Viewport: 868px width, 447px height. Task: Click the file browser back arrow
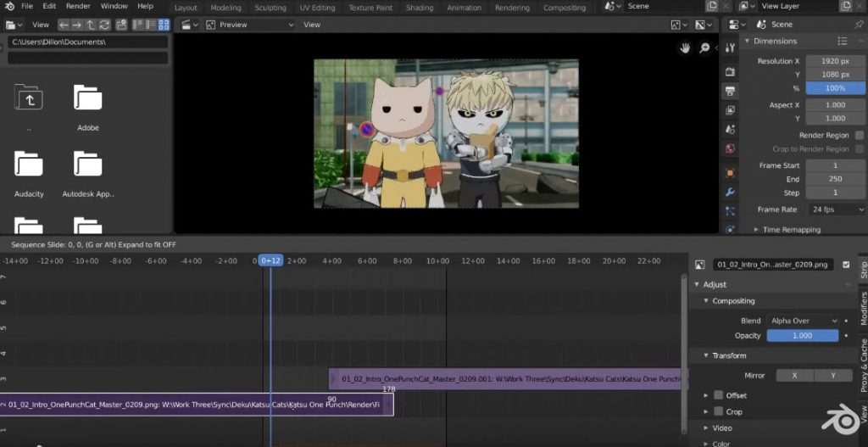pyautogui.click(x=64, y=25)
